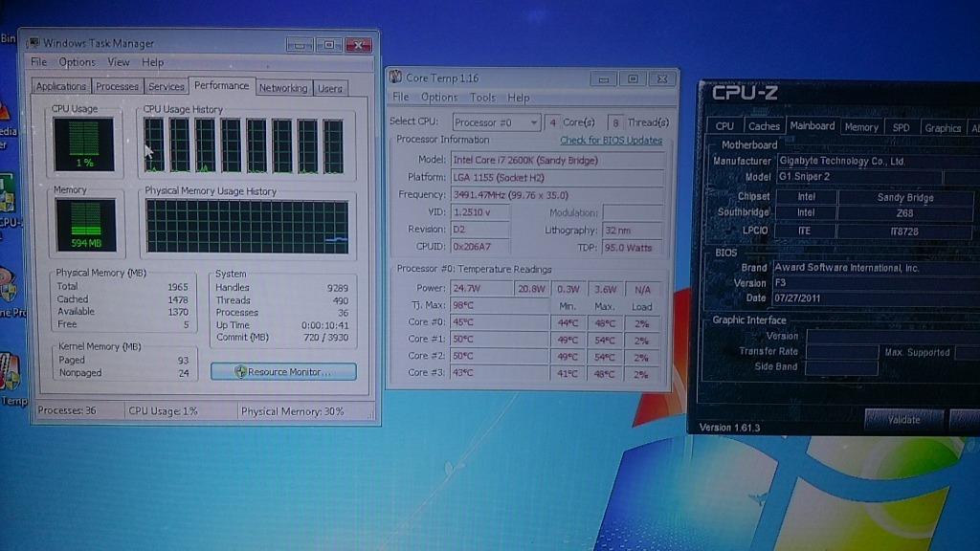Switch to the Networking tab
The width and height of the screenshot is (980, 551).
click(x=283, y=87)
